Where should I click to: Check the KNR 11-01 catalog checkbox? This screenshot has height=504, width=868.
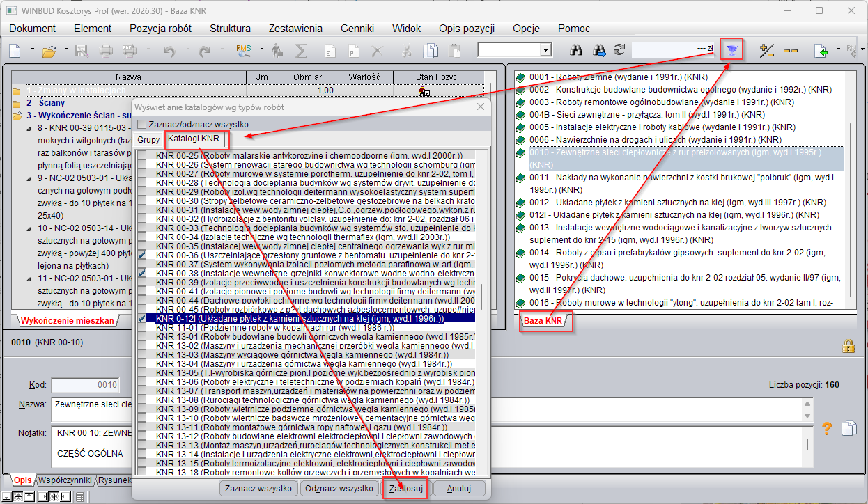(x=142, y=327)
